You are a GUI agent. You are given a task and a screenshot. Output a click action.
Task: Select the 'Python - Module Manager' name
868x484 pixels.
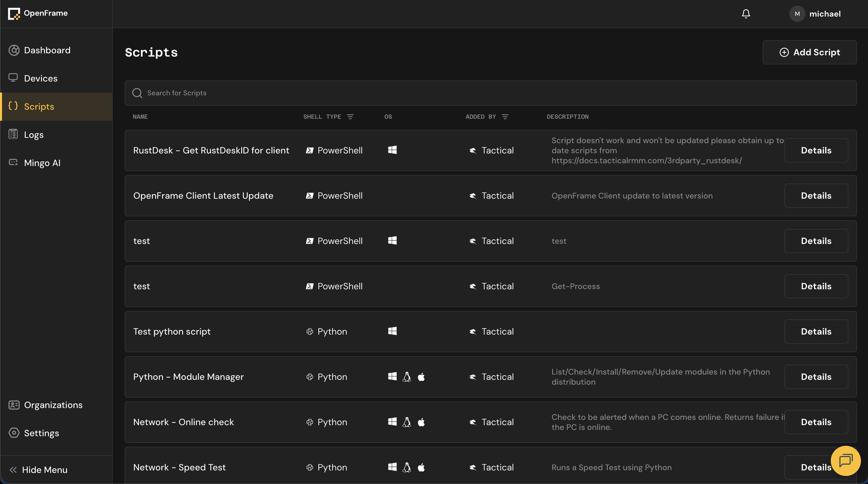(x=188, y=377)
